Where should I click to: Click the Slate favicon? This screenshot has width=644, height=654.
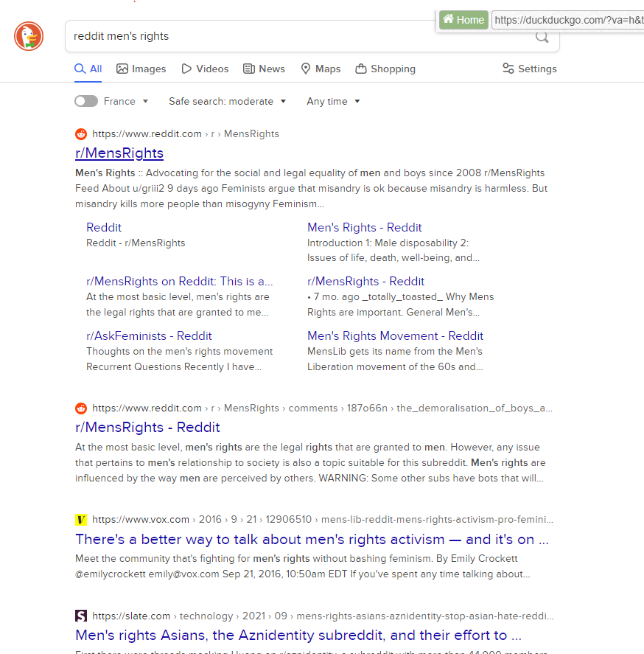(x=81, y=616)
